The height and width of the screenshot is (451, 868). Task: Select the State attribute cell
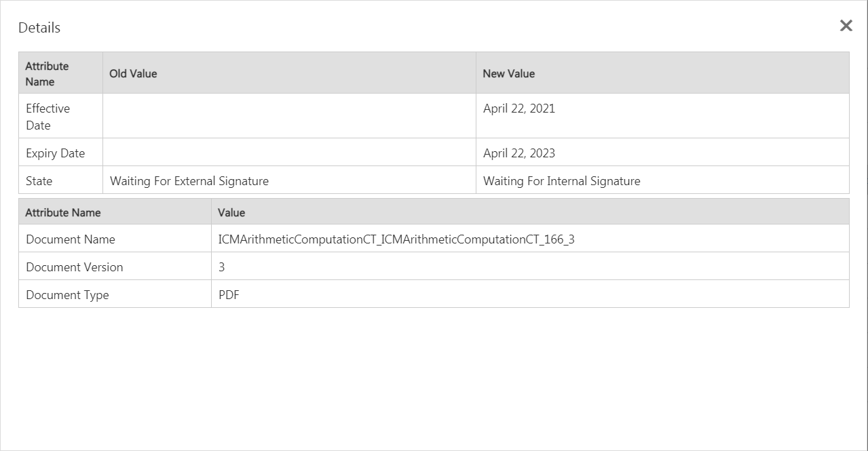(39, 181)
